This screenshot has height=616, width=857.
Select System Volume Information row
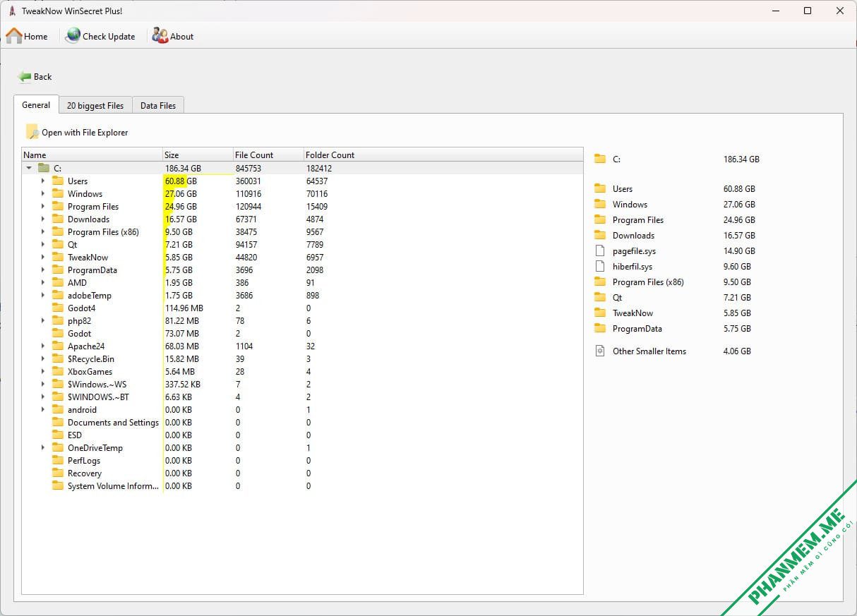coord(302,485)
